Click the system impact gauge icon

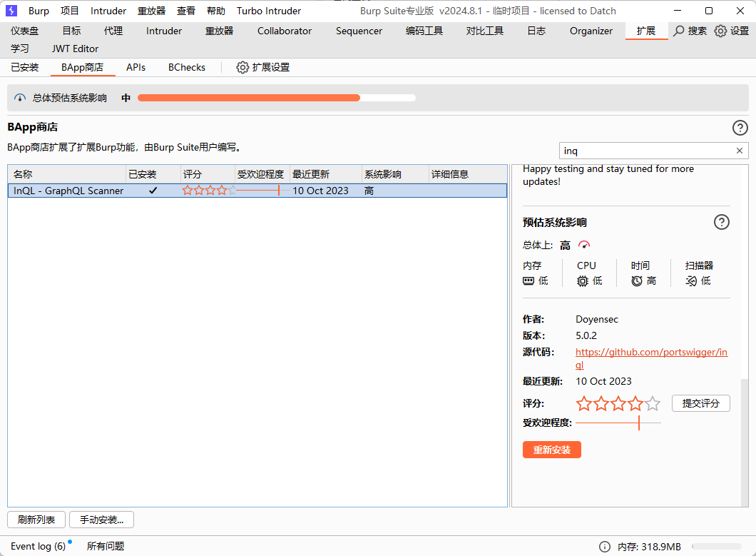[20, 98]
